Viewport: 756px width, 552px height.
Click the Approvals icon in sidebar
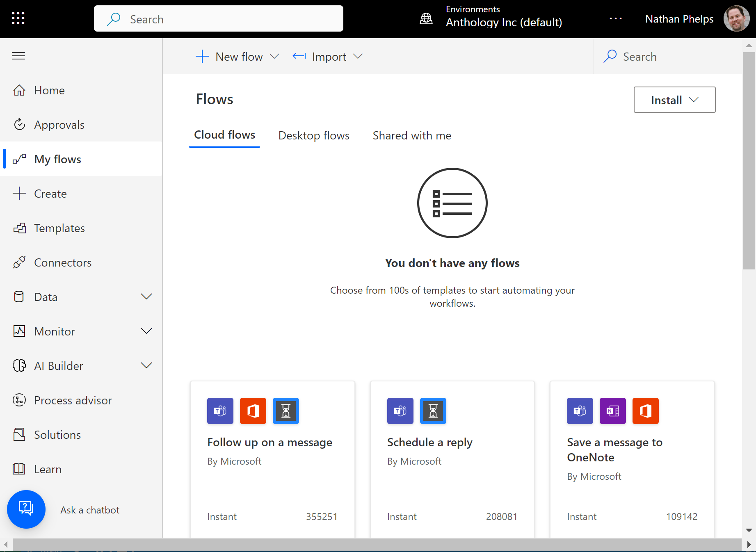19,125
